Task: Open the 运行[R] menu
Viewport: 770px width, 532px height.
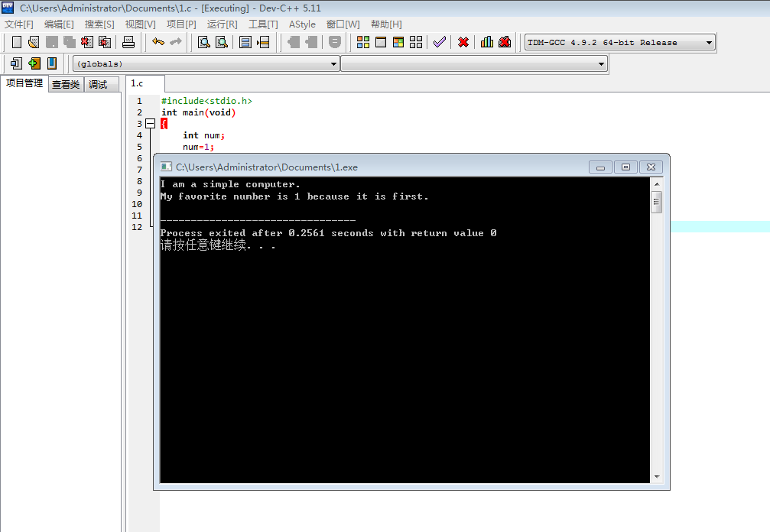Action: click(x=222, y=24)
